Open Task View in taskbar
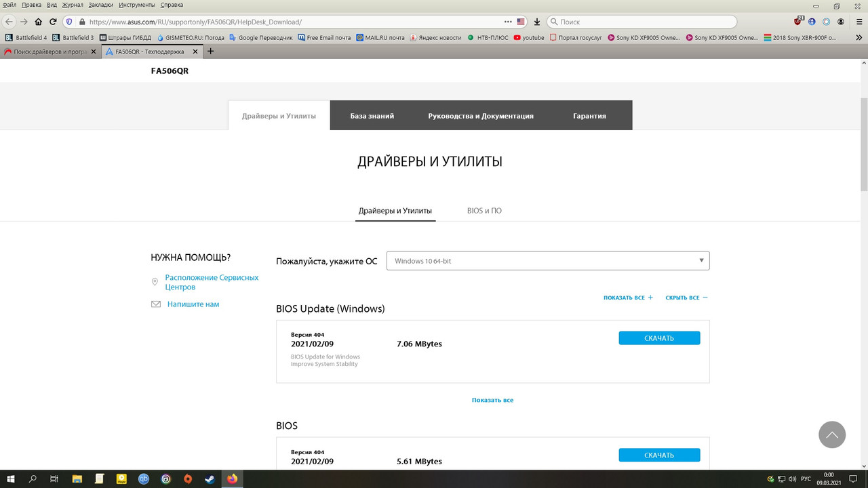The width and height of the screenshot is (868, 488). click(54, 479)
